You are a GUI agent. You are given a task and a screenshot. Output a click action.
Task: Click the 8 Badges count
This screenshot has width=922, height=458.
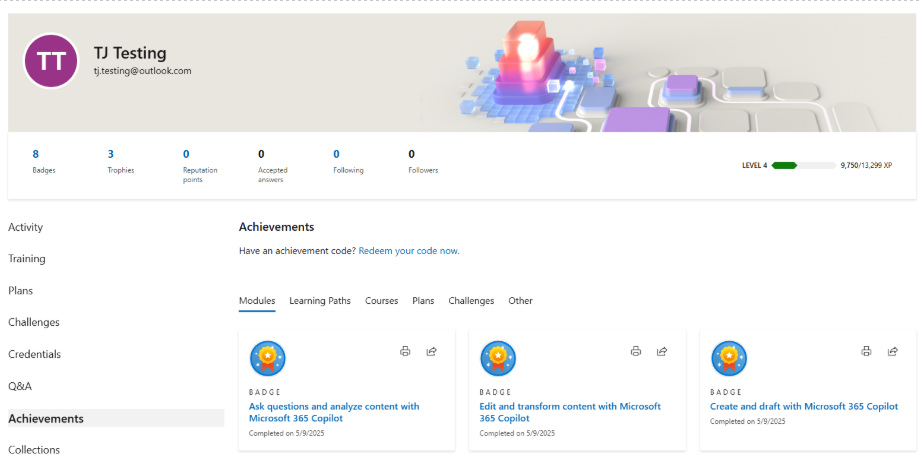click(x=36, y=154)
